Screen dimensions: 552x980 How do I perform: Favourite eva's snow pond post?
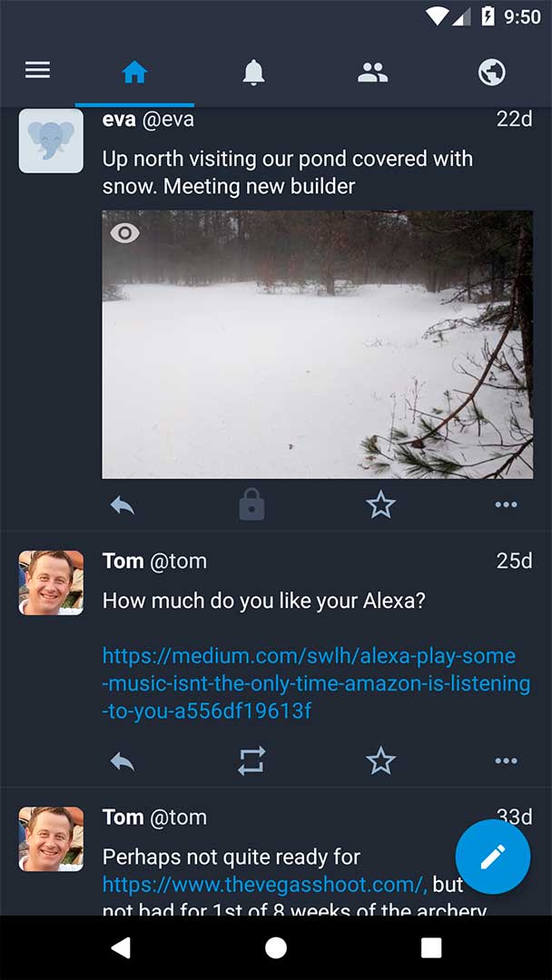[x=380, y=505]
